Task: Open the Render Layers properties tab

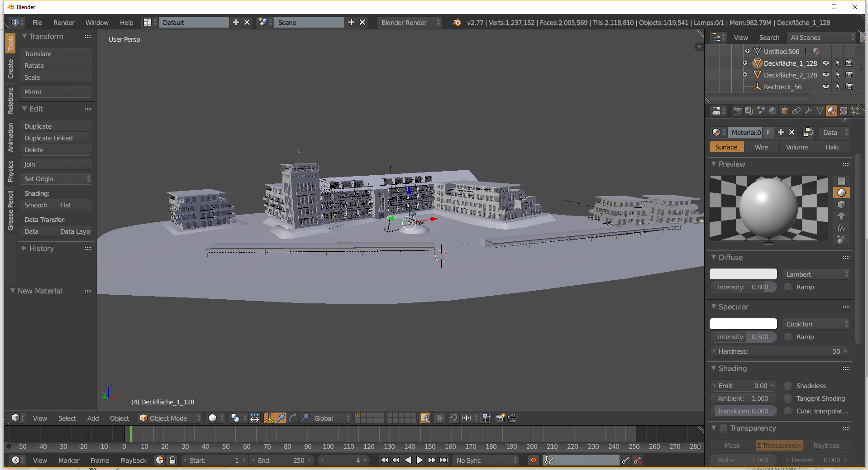Action: 749,111
